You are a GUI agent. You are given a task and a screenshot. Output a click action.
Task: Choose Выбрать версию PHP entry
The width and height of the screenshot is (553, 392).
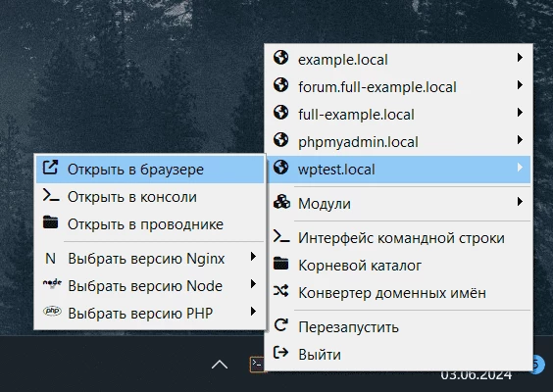(150, 314)
